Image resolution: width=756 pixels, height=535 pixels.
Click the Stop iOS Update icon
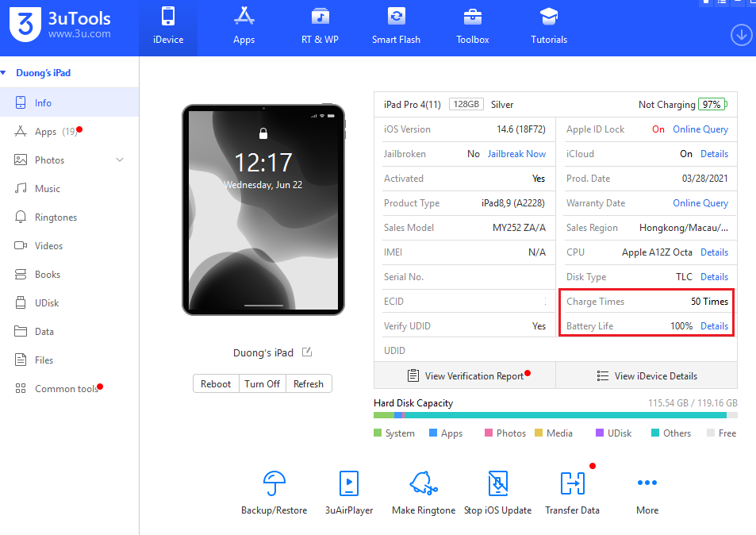(x=497, y=483)
